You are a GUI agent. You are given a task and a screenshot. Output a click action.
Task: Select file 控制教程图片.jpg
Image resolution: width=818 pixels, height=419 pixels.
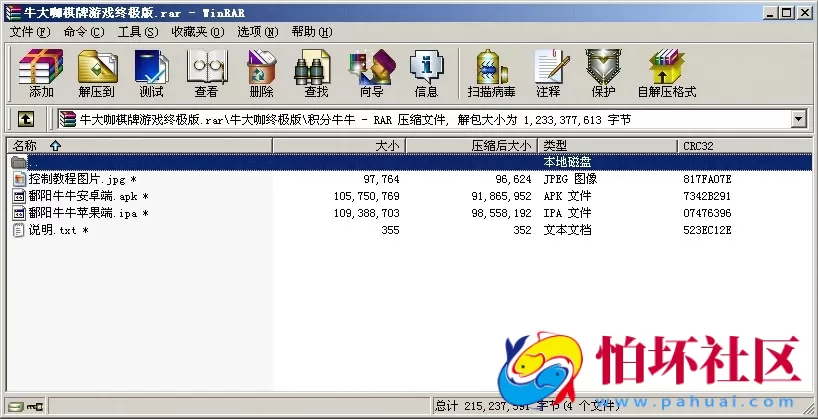coord(82,179)
